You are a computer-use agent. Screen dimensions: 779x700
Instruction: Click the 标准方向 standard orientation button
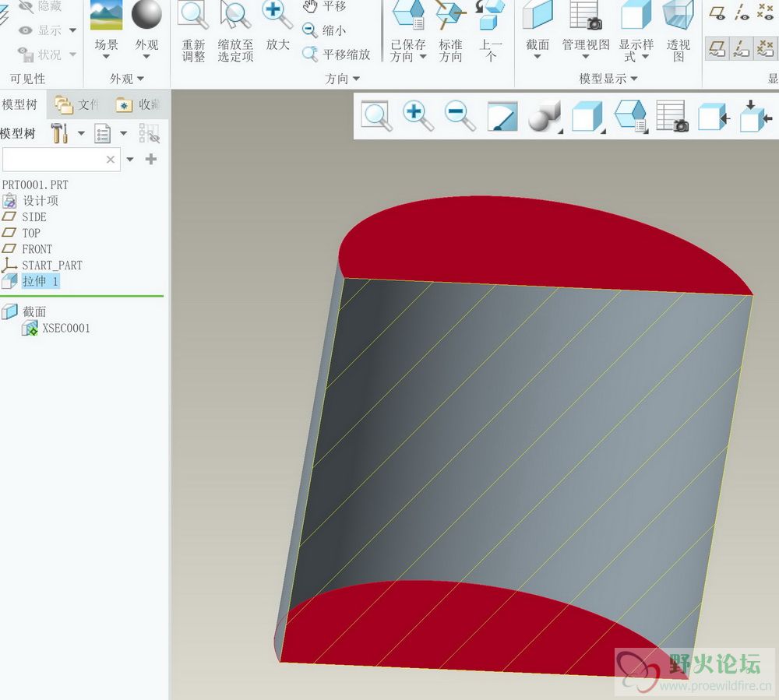pos(450,32)
